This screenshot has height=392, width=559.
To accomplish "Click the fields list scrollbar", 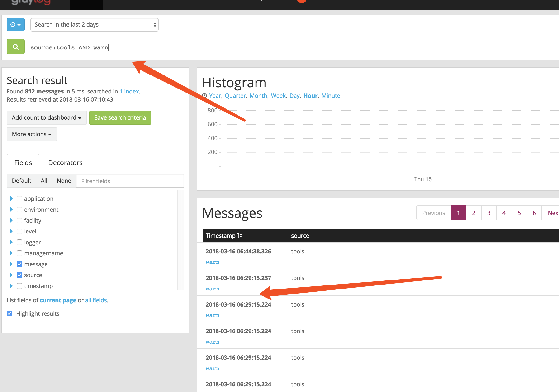I will tap(180, 240).
